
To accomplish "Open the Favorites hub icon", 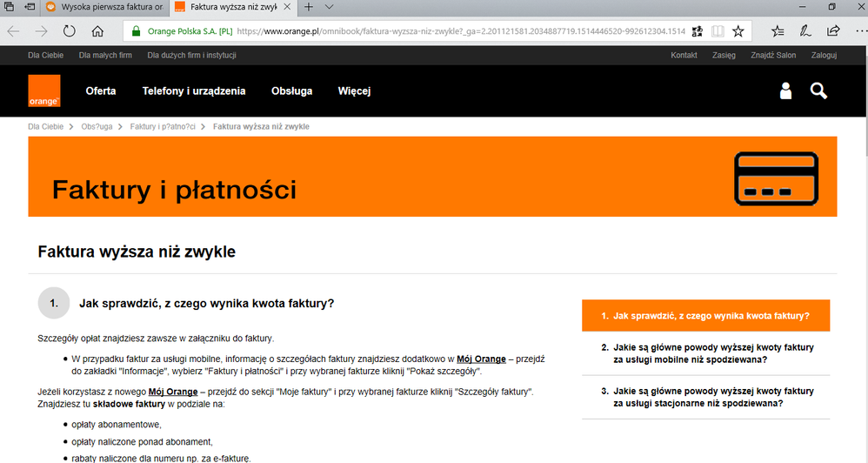I will point(778,31).
